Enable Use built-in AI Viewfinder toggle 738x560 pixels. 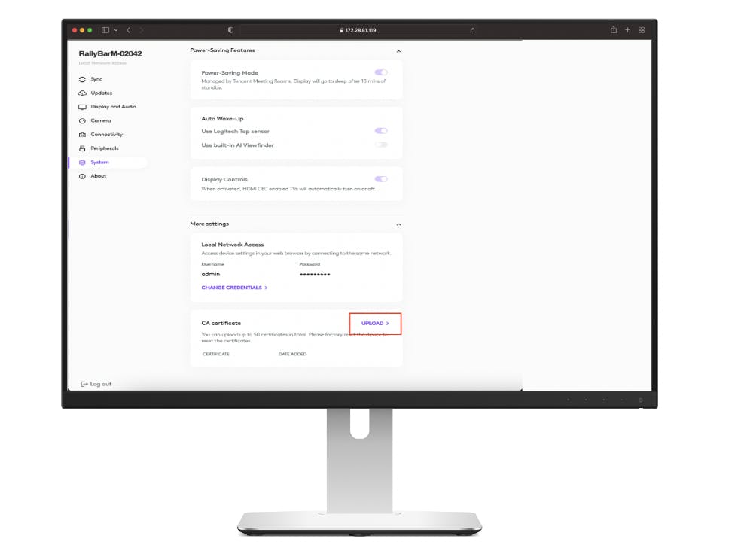coord(381,145)
